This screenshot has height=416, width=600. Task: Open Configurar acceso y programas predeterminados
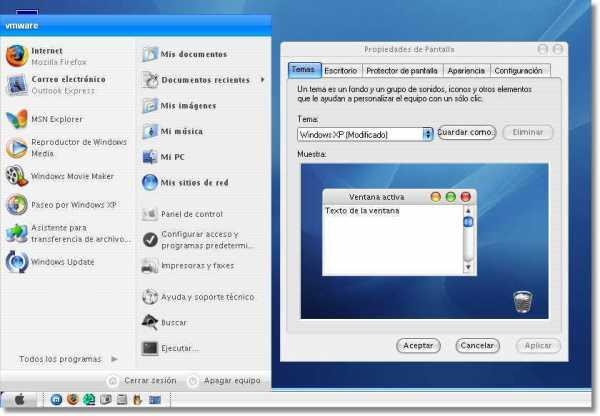coord(197,240)
